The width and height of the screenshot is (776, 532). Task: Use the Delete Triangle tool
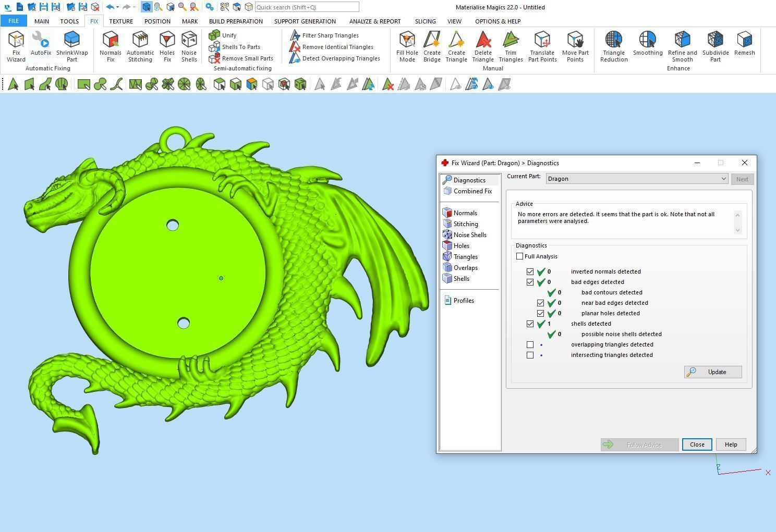point(483,46)
